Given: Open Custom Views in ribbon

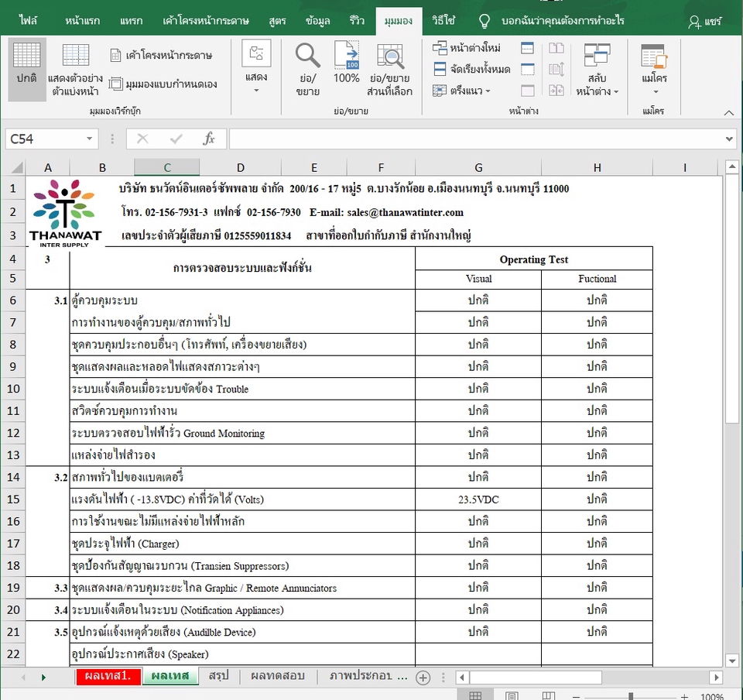Looking at the screenshot, I should 163,84.
